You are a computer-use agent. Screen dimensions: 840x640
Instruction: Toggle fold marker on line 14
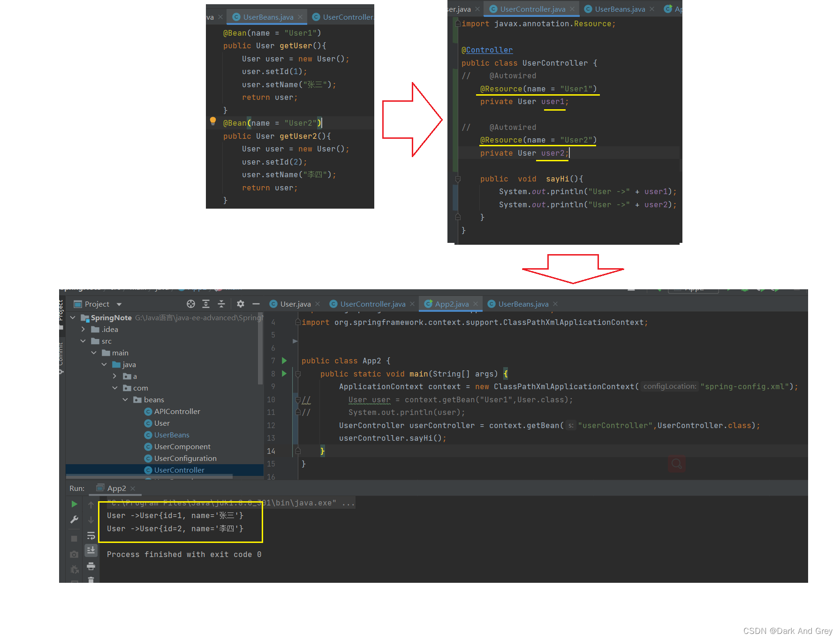[x=298, y=451]
